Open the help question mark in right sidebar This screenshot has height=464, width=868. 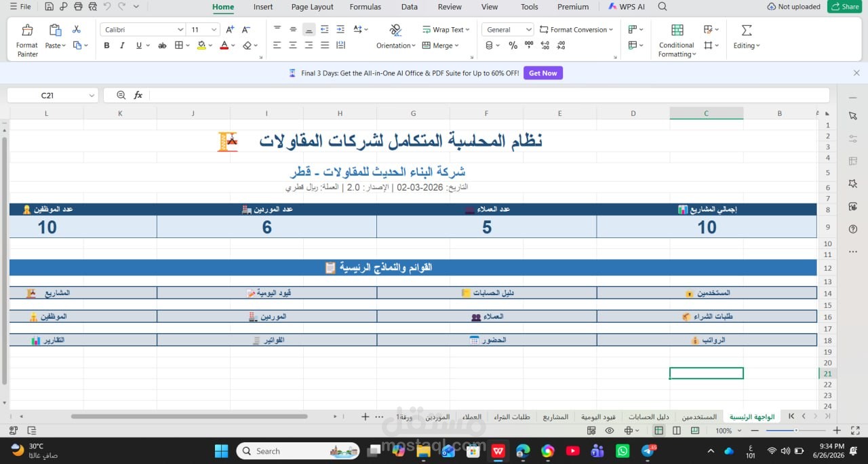(853, 229)
